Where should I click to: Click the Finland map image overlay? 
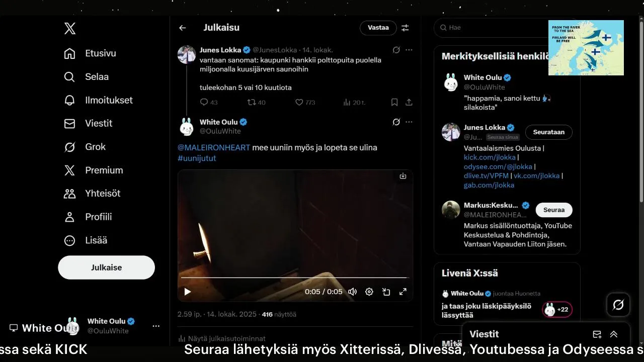(586, 48)
